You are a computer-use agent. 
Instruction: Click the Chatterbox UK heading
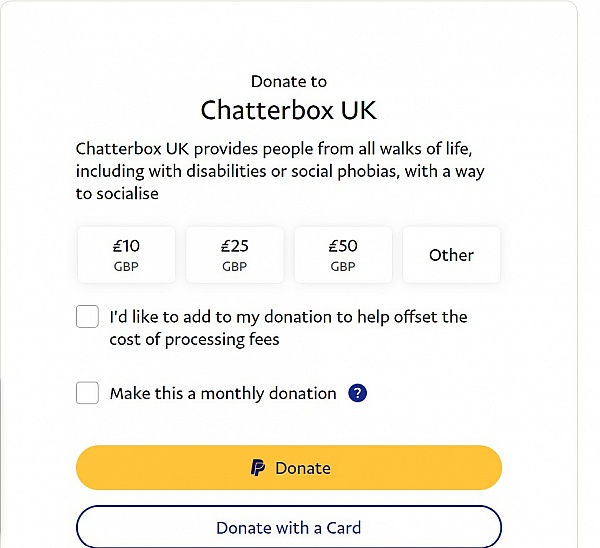point(289,110)
